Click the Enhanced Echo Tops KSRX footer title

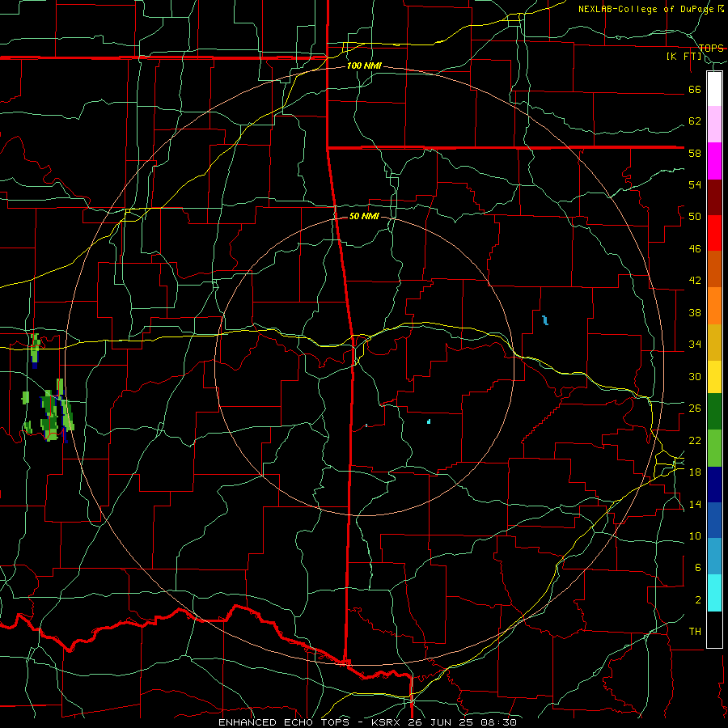coord(367,722)
